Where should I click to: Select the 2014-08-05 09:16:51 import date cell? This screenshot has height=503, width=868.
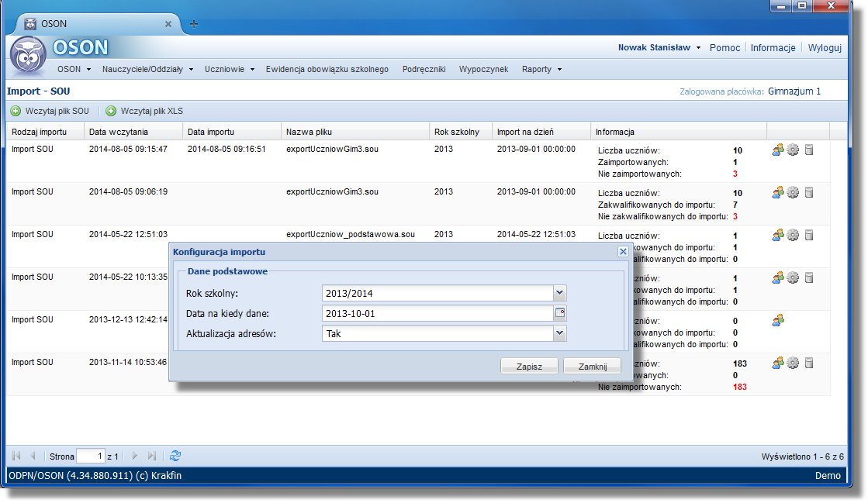click(x=227, y=149)
